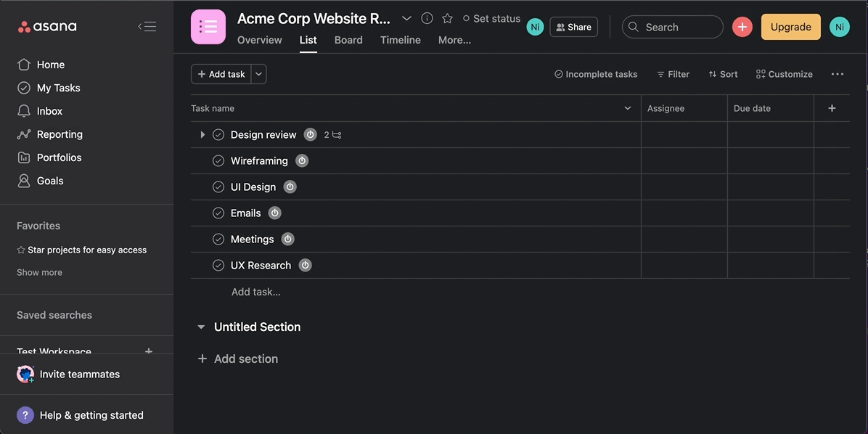868x434 pixels.
Task: Star the Acme Corp project
Action: coord(447,18)
